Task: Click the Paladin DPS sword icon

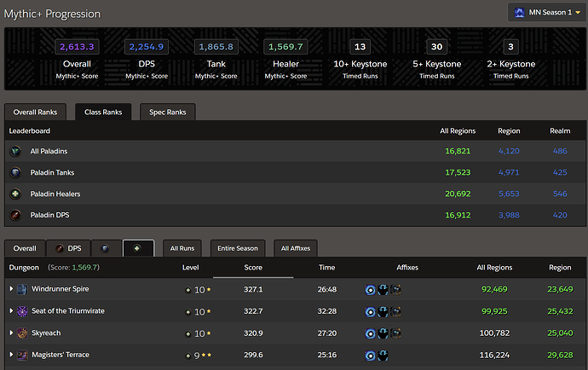Action: tap(15, 215)
